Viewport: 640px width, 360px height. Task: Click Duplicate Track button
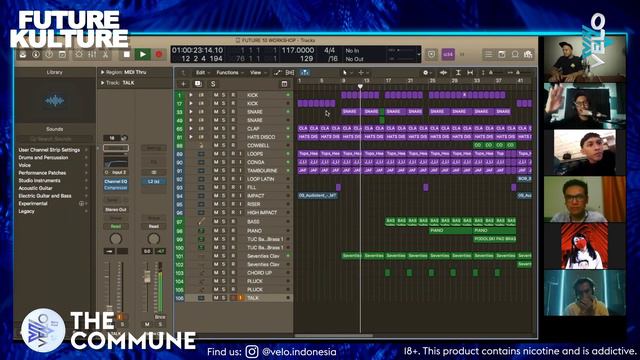[x=198, y=84]
